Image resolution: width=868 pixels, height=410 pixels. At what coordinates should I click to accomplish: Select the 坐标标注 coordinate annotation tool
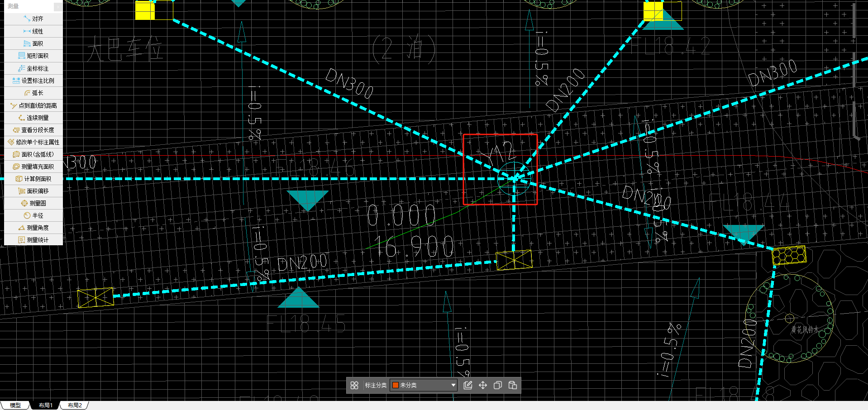33,68
